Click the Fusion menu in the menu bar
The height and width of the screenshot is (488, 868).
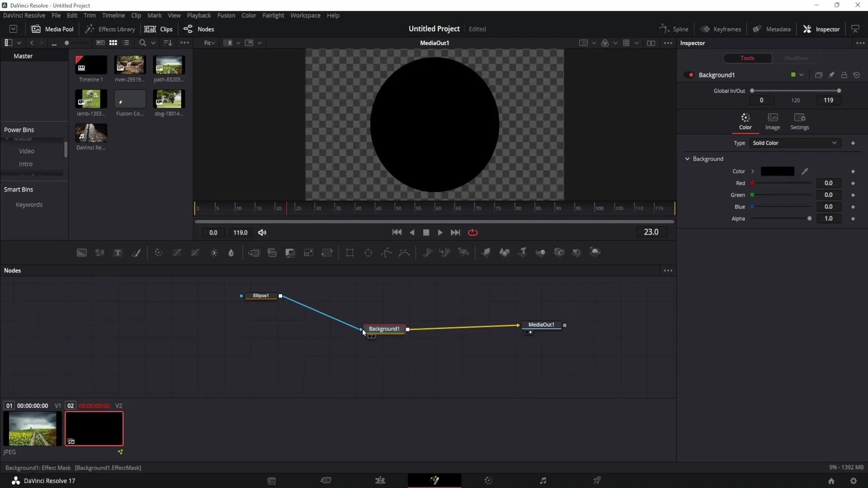(x=226, y=15)
